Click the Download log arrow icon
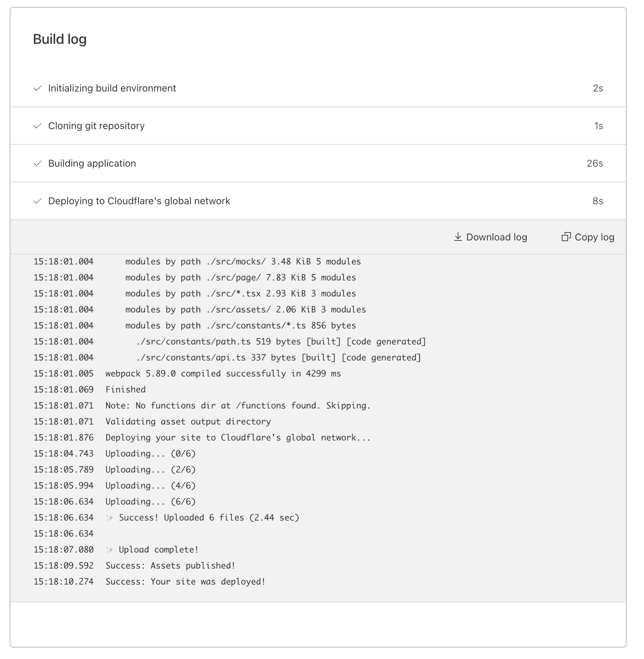 point(458,237)
